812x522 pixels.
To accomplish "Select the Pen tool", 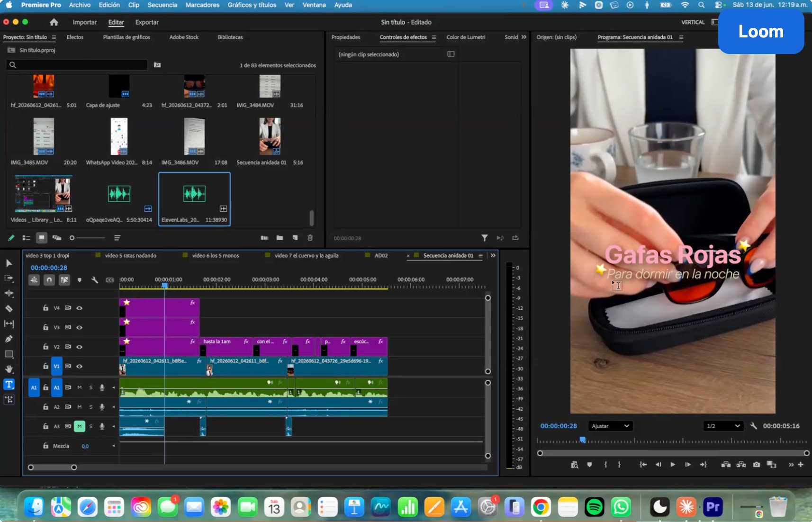I will click(x=9, y=339).
